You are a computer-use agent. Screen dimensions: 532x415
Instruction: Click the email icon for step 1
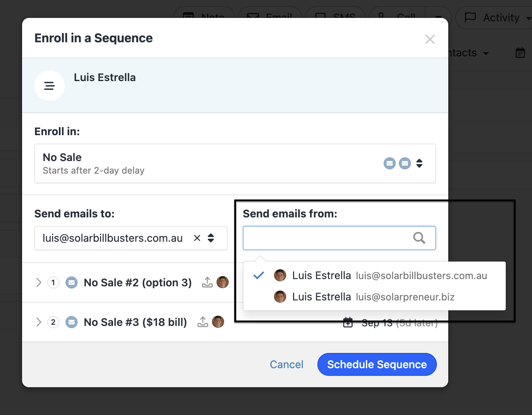point(72,283)
